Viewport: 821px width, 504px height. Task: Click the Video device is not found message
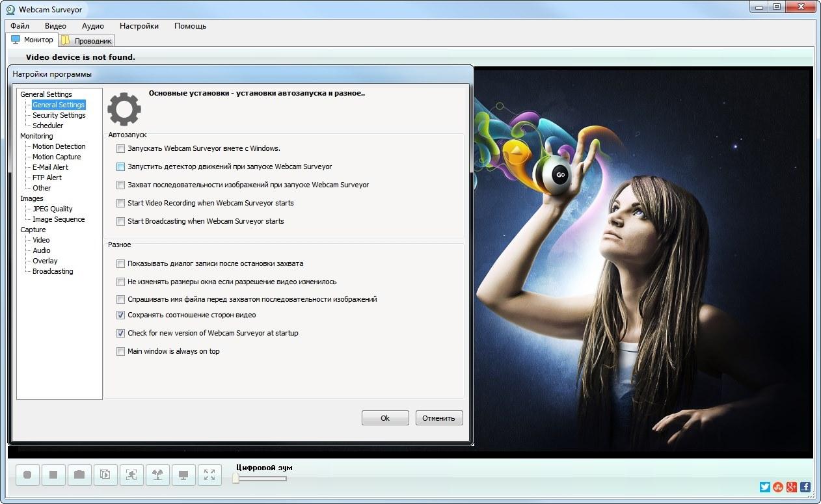[x=81, y=57]
